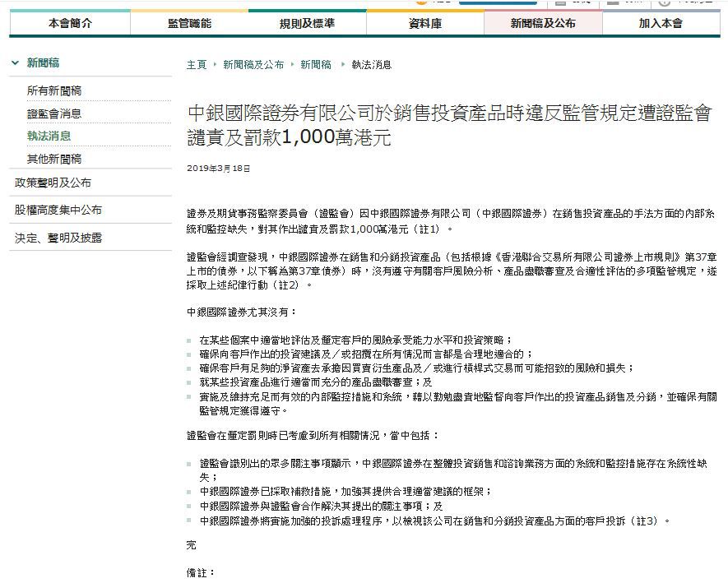Open 決定、聲明及披露 sidebar section
Screen dimensions: 728x583
click(58, 238)
